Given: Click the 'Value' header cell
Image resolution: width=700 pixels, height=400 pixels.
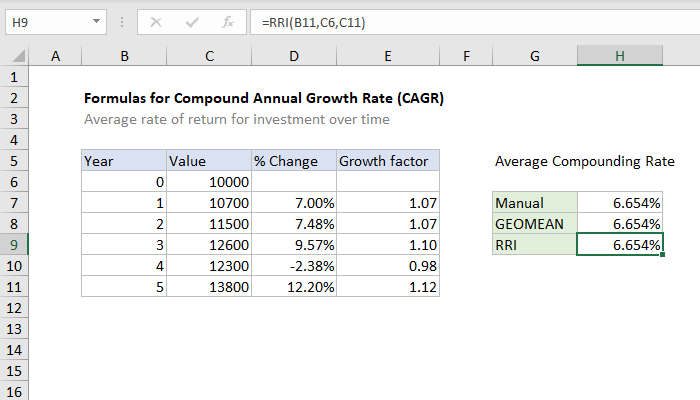Looking at the screenshot, I should coord(209,161).
